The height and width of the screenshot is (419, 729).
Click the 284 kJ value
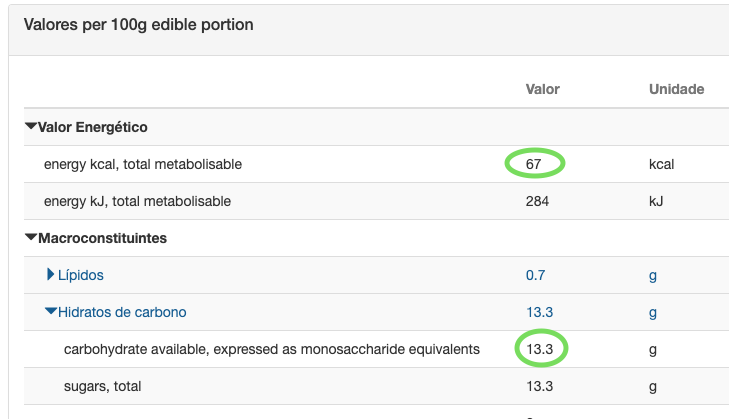point(538,201)
